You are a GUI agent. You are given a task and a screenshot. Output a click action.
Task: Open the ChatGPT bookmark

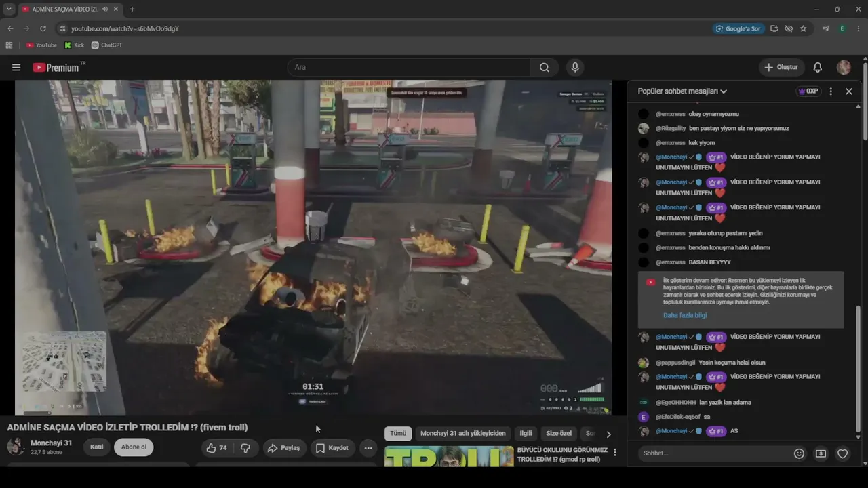coord(106,45)
